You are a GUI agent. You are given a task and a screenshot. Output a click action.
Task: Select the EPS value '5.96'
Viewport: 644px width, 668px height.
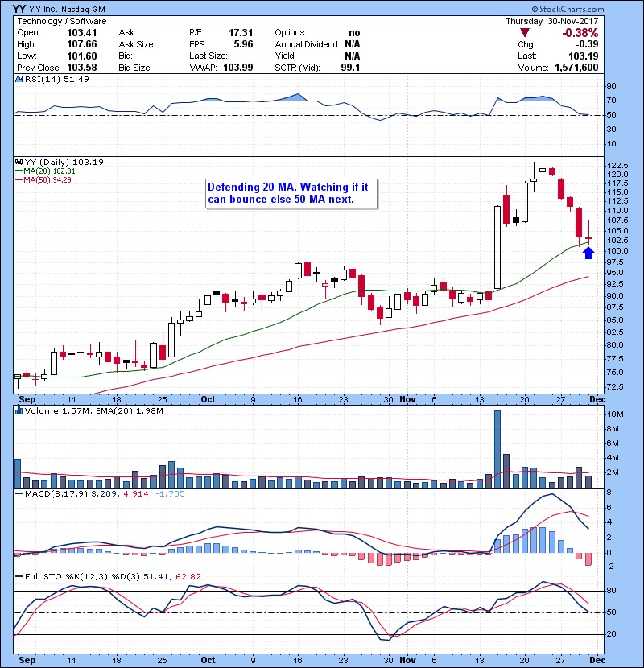click(243, 44)
